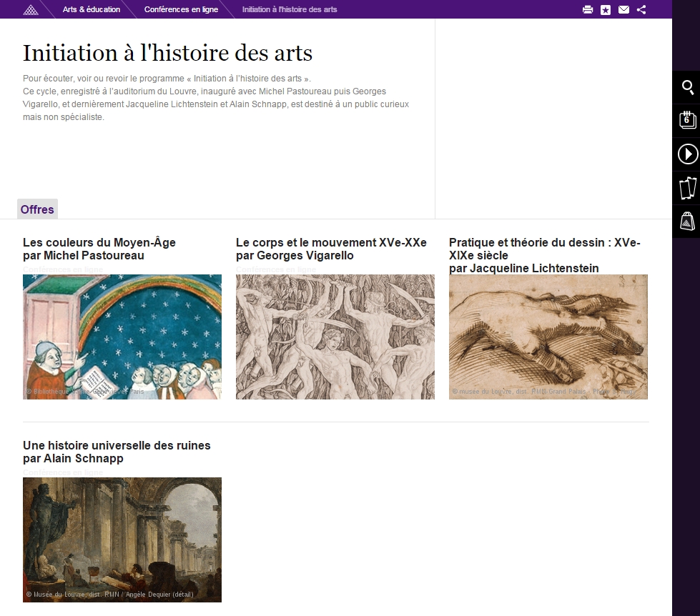
Task: Open Pratique et théorie du dessin link
Action: [545, 255]
